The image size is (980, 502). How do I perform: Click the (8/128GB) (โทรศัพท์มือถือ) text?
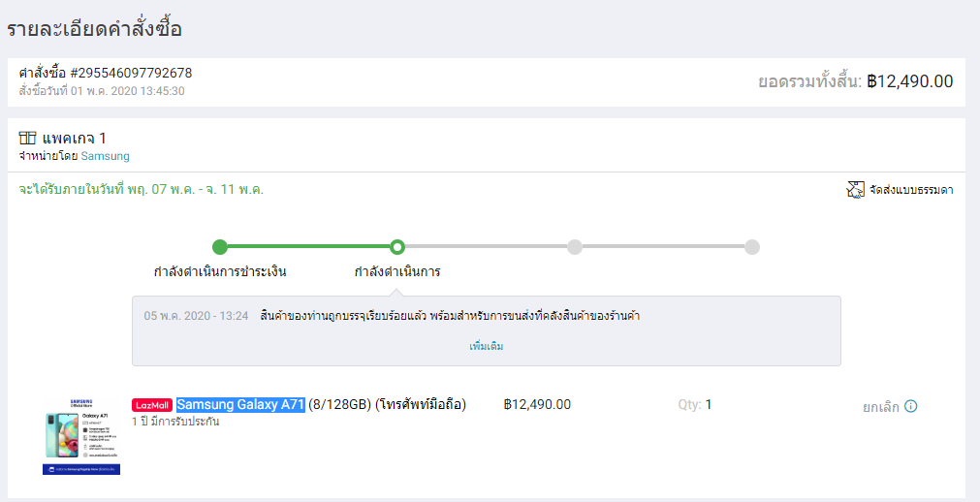coord(387,404)
